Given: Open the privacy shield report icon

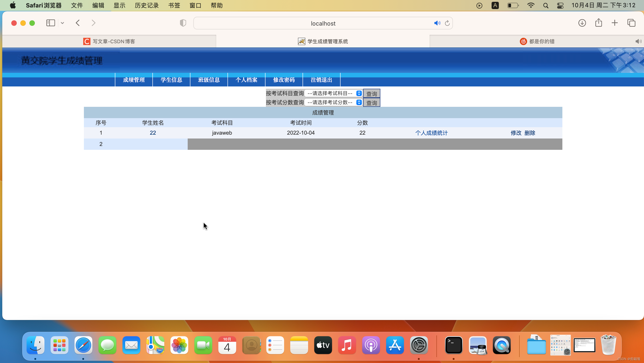Looking at the screenshot, I should [x=183, y=23].
